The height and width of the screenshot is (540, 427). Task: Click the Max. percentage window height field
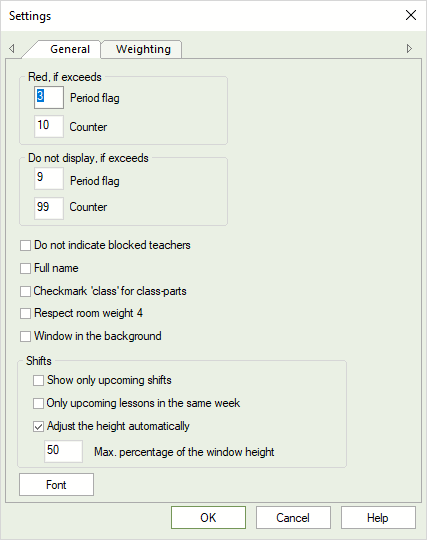pyautogui.click(x=63, y=451)
